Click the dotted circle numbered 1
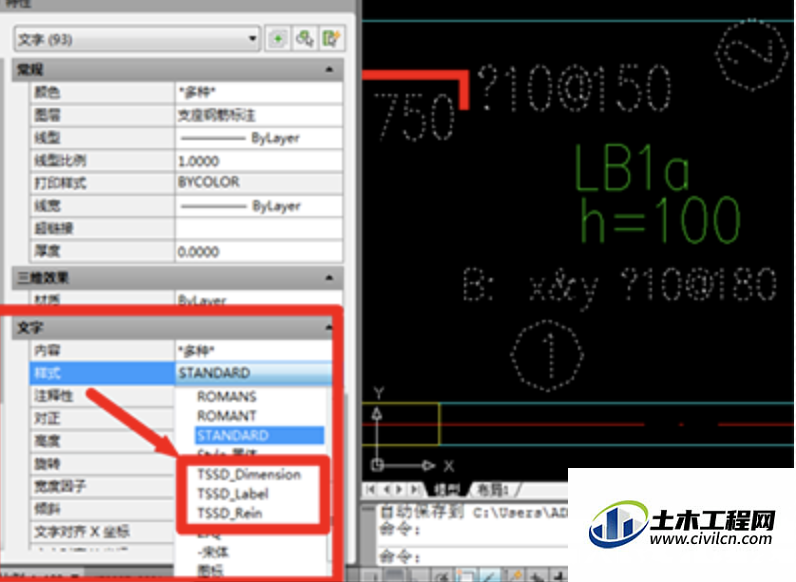This screenshot has height=582, width=796. (547, 355)
